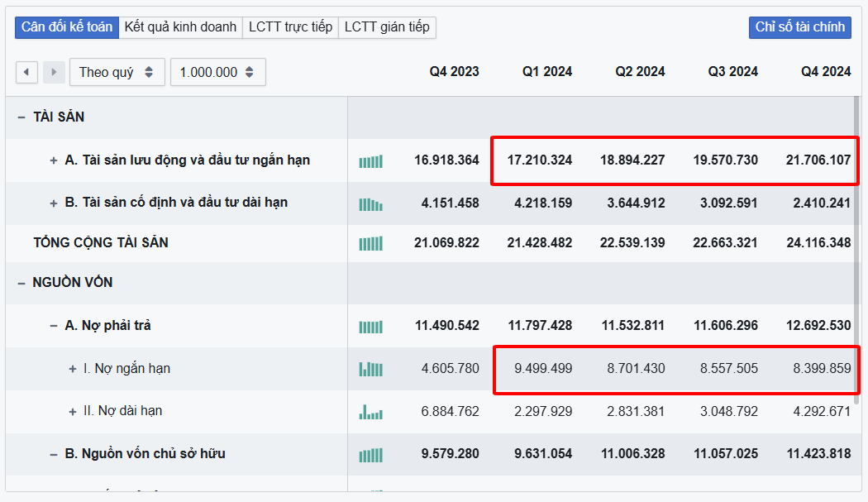868x502 pixels.
Task: Open sparkline chart for Nợ ngắn hạn
Action: [x=370, y=369]
